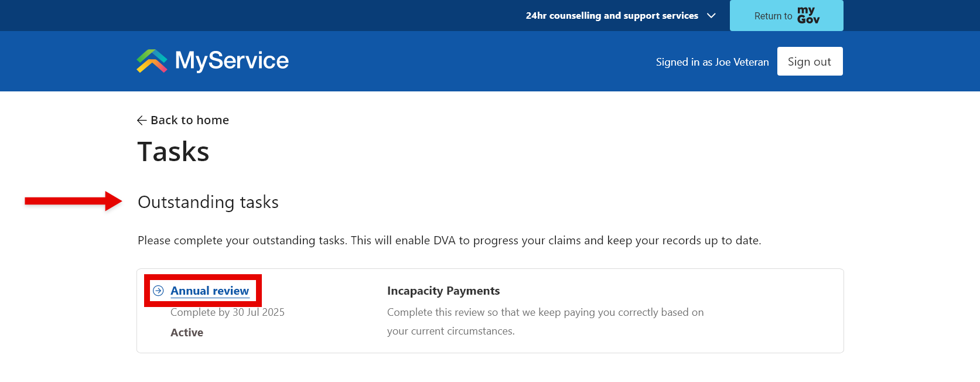Click the Outstanding tasks heading

tap(208, 202)
